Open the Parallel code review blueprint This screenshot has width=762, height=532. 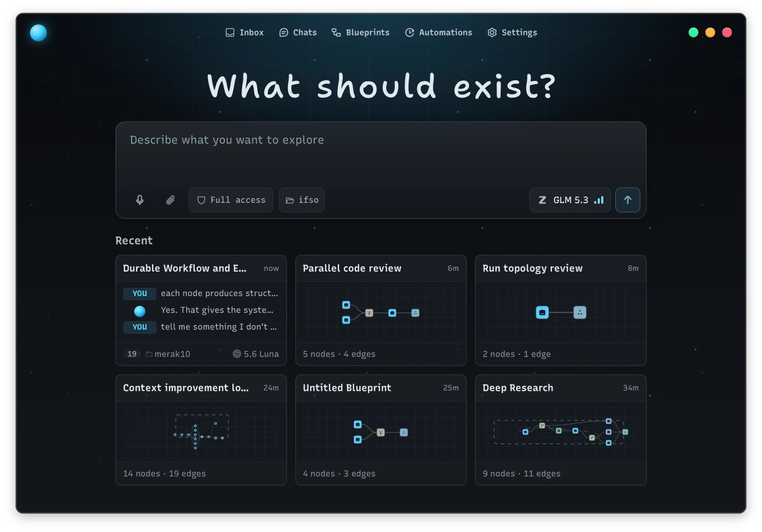381,311
